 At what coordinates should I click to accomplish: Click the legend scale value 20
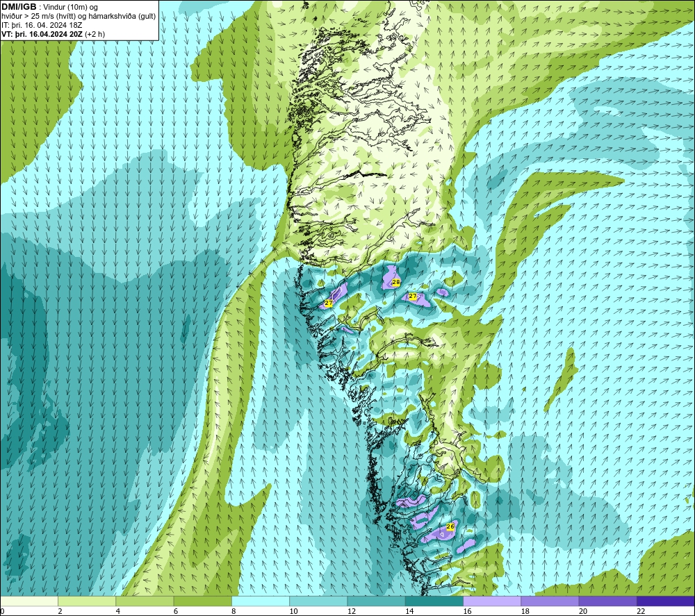(x=583, y=611)
